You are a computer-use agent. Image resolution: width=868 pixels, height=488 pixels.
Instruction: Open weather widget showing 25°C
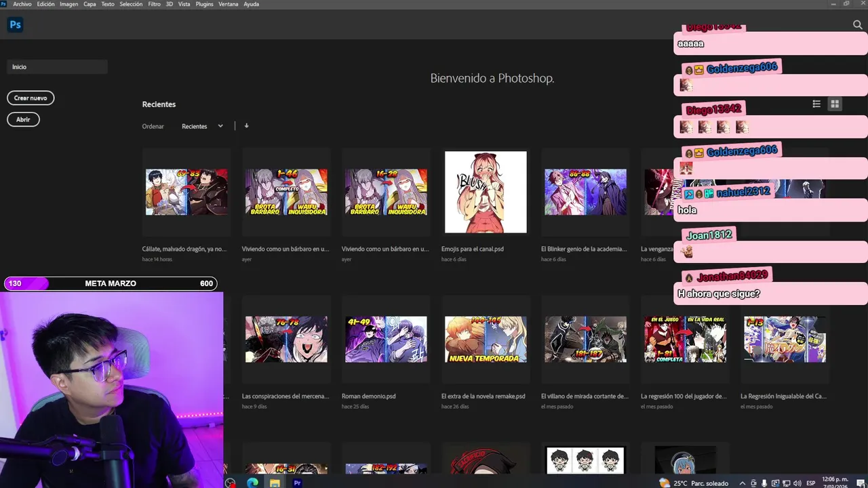click(x=693, y=483)
